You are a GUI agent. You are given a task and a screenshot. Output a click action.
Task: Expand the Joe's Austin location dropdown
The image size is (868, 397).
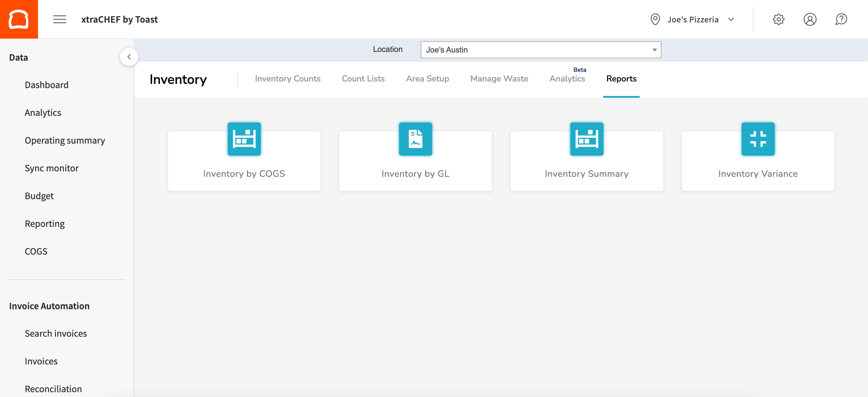(654, 49)
